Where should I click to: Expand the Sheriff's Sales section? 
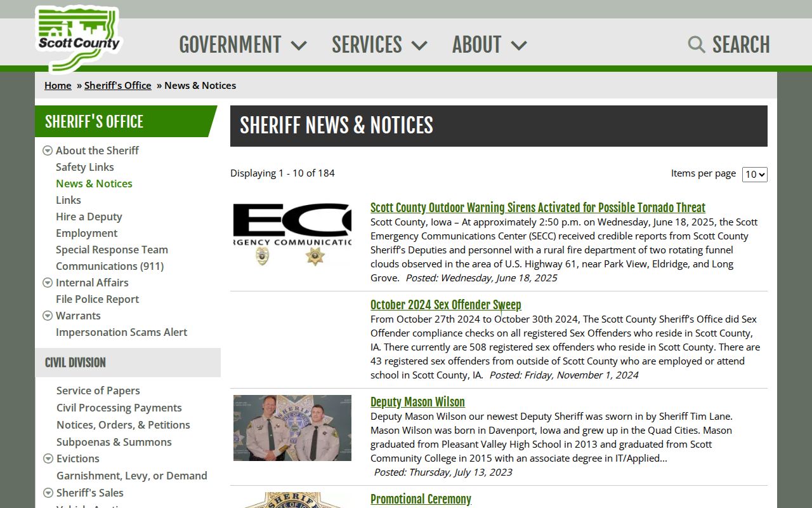click(48, 493)
